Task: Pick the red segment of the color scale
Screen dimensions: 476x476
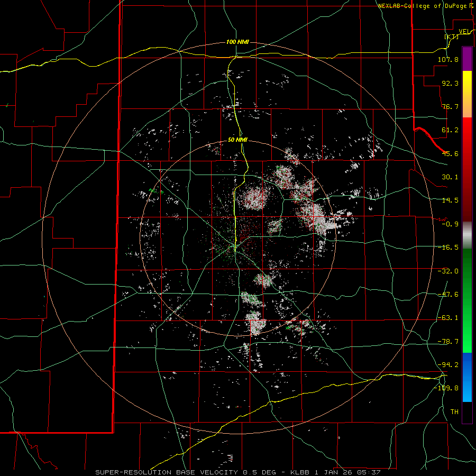Action: (x=467, y=169)
